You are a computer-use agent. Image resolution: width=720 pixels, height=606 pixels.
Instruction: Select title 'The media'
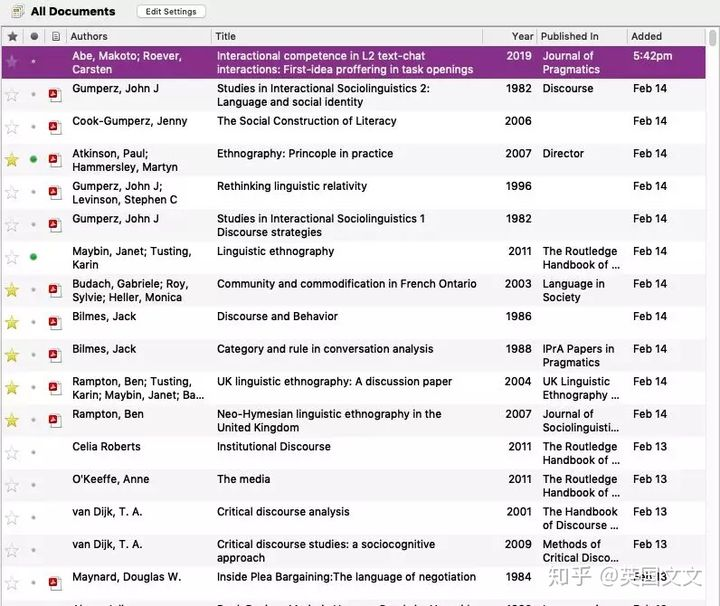pos(243,479)
